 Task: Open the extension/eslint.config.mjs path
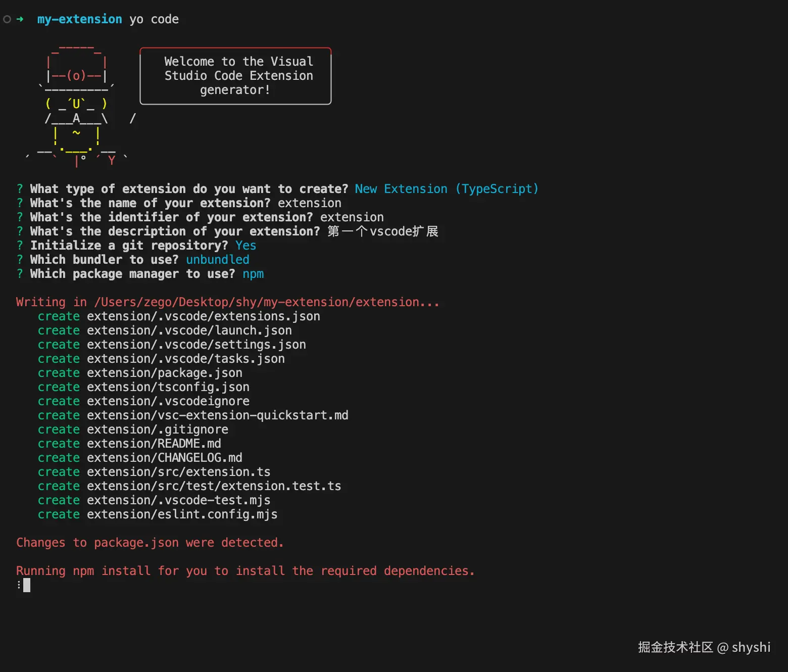click(x=182, y=514)
